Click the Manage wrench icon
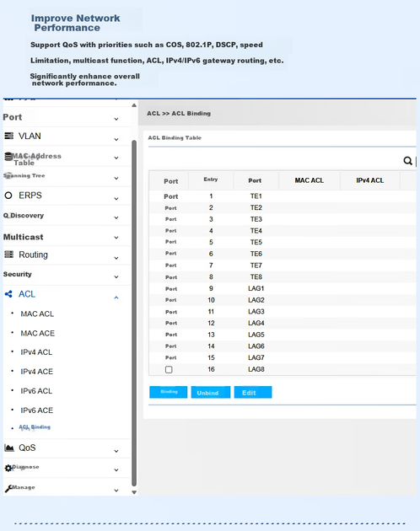The height and width of the screenshot is (531, 420). (8, 489)
